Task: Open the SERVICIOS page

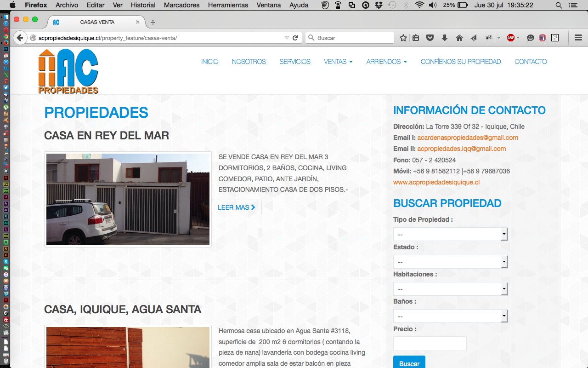Action: (x=295, y=62)
